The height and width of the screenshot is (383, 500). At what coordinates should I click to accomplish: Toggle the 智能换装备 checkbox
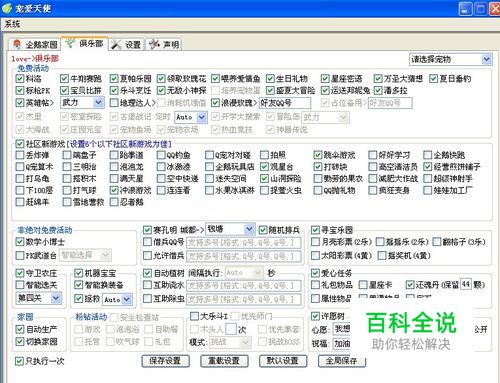[x=78, y=285]
